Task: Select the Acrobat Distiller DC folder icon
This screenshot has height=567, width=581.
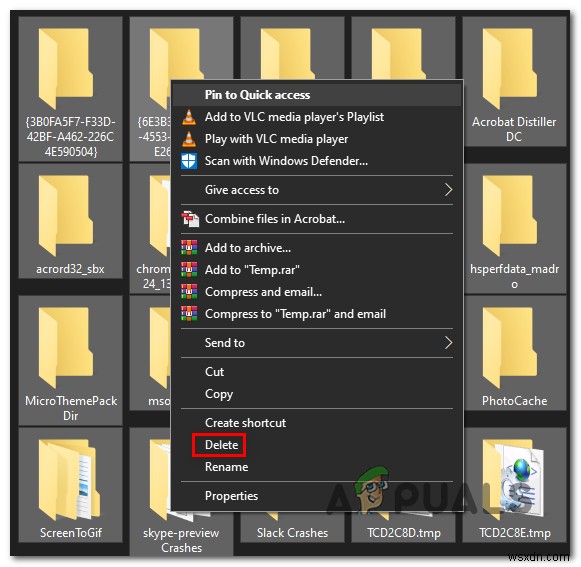Action: (x=510, y=69)
